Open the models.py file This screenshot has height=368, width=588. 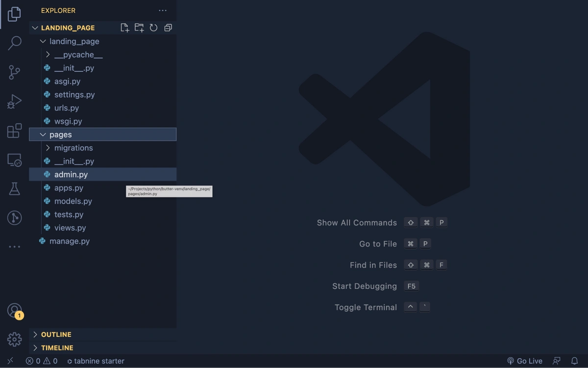(103, 201)
